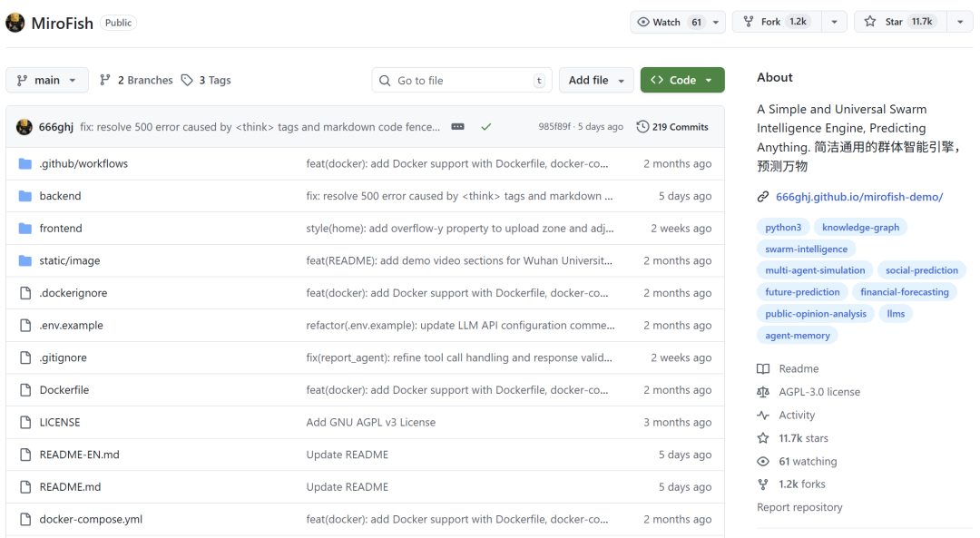
Task: View the 2 Branches page
Action: pyautogui.click(x=136, y=80)
